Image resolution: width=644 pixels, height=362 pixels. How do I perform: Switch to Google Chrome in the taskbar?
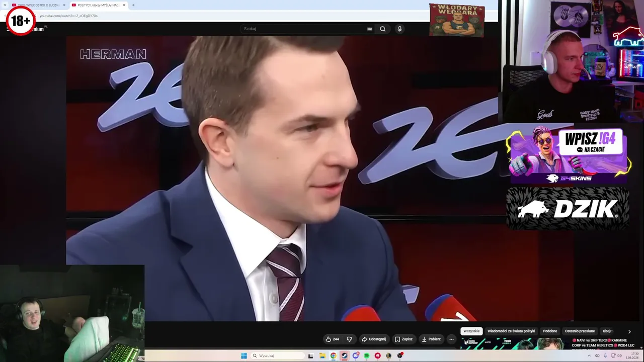coord(333,356)
